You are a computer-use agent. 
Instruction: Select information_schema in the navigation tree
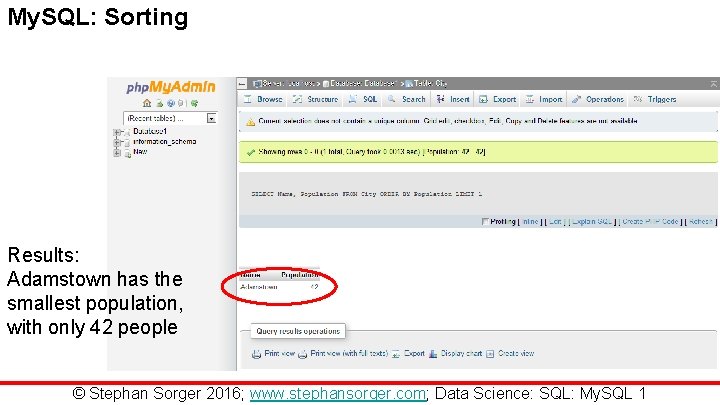point(165,141)
